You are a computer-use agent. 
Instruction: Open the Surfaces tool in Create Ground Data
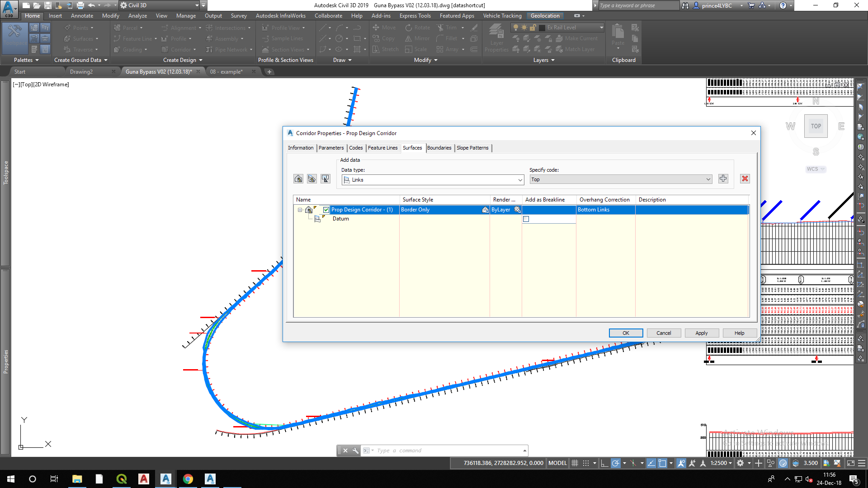pos(83,38)
